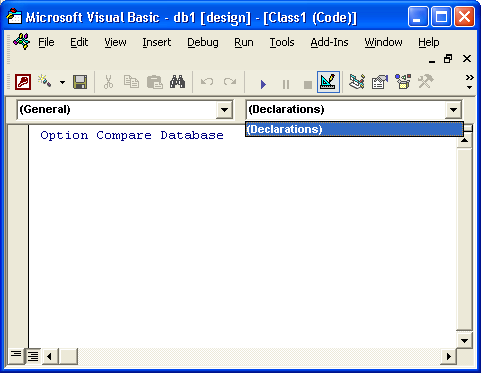481x373 pixels.
Task: Open the Object Browser icon
Action: point(403,82)
